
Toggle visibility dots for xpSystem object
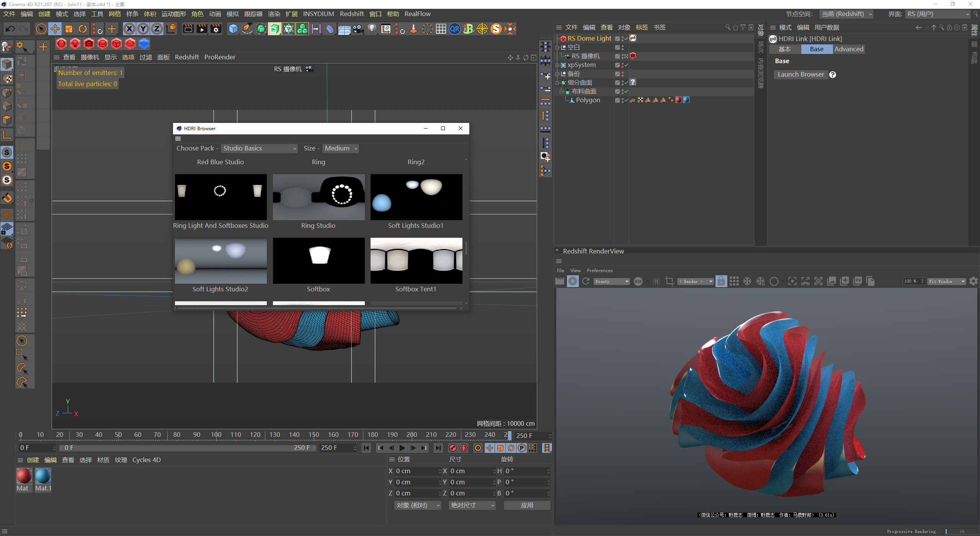(x=622, y=65)
